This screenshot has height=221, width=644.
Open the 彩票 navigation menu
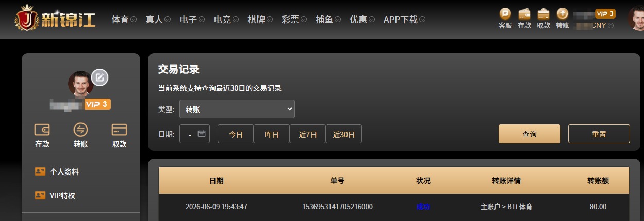(294, 20)
